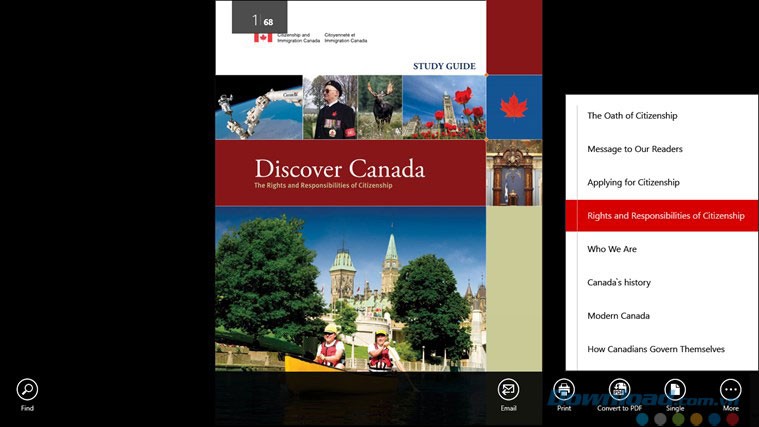Jump to Modern Canada section

click(618, 316)
